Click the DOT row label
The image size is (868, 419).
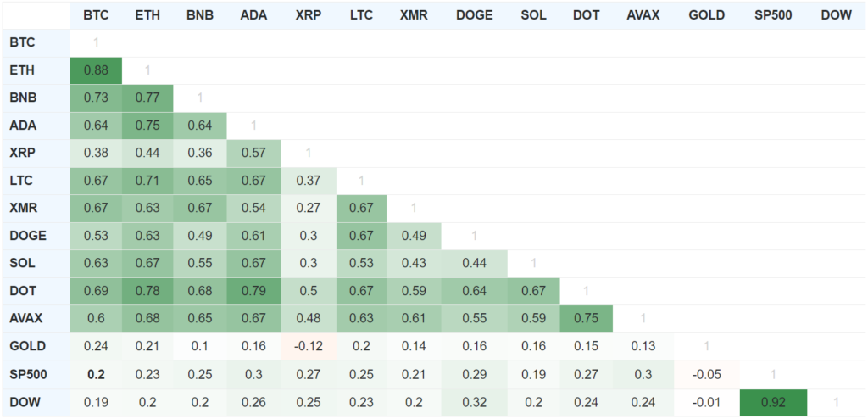tap(21, 291)
